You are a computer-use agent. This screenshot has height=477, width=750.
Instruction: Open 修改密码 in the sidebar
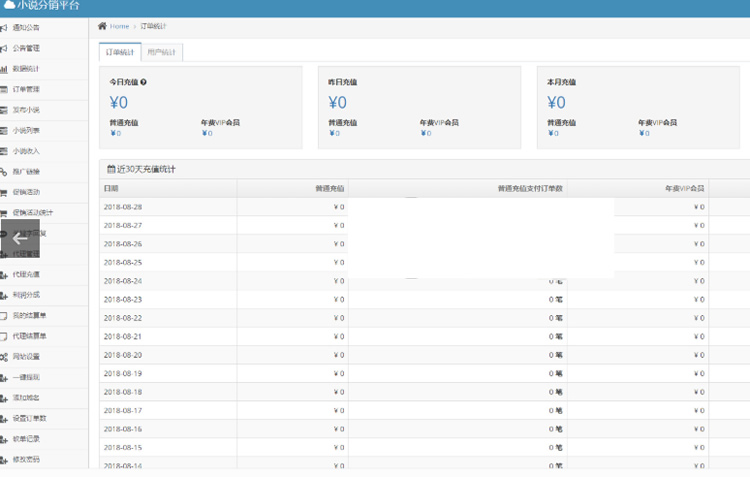tap(27, 459)
